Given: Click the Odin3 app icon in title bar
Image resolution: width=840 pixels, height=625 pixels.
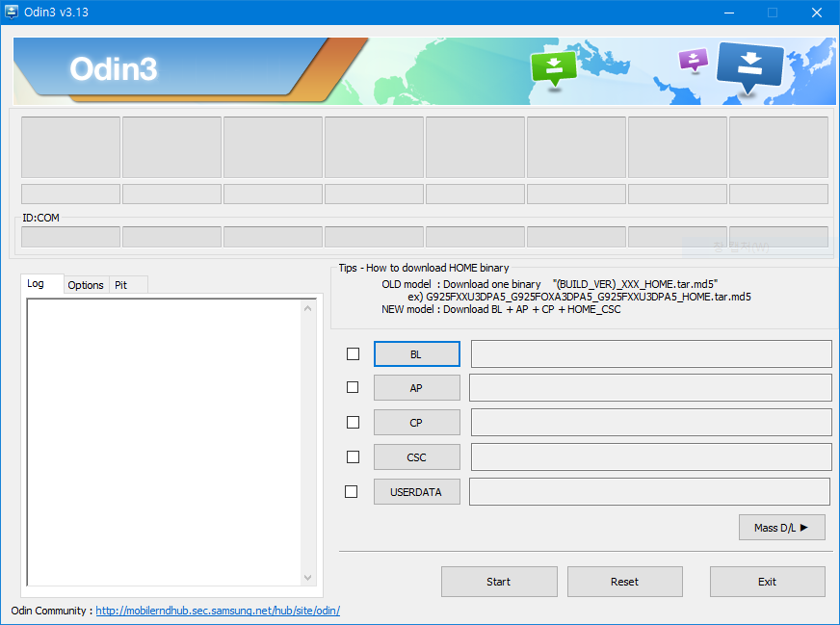Looking at the screenshot, I should [12, 12].
